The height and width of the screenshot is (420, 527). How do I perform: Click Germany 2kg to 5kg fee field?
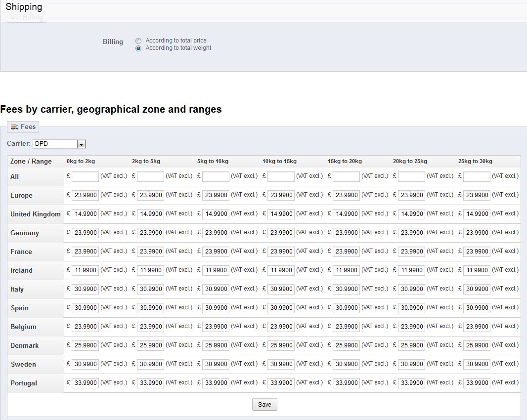150,233
